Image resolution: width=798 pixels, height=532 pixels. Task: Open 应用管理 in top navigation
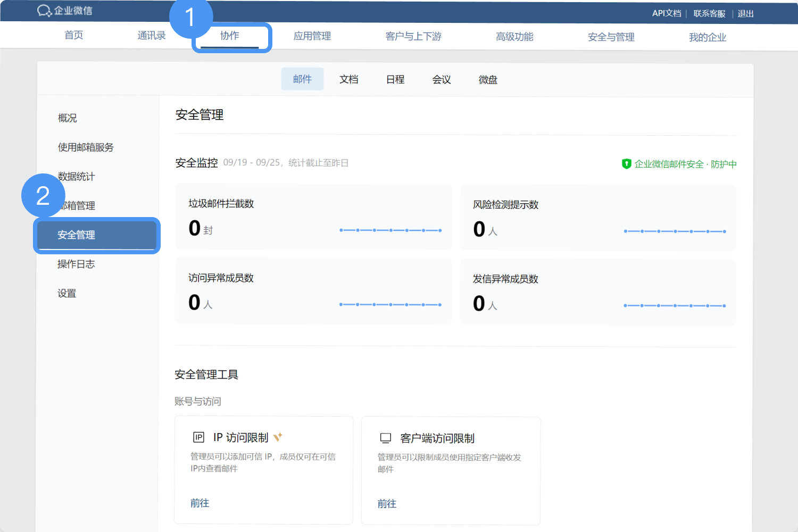click(x=312, y=36)
